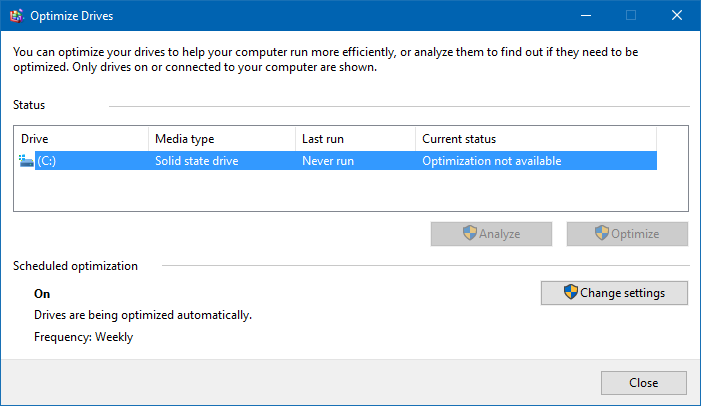Select the (C:) drive row label
Screen dimensions: 701x406
pos(46,161)
